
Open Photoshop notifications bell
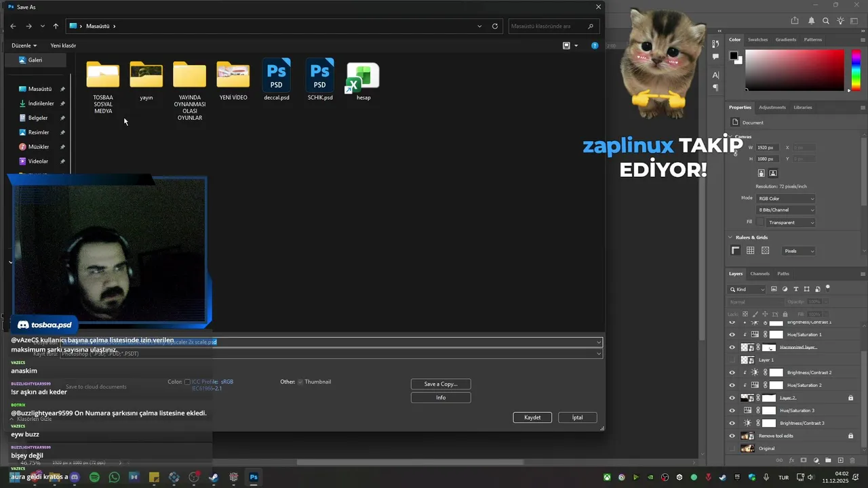point(812,21)
